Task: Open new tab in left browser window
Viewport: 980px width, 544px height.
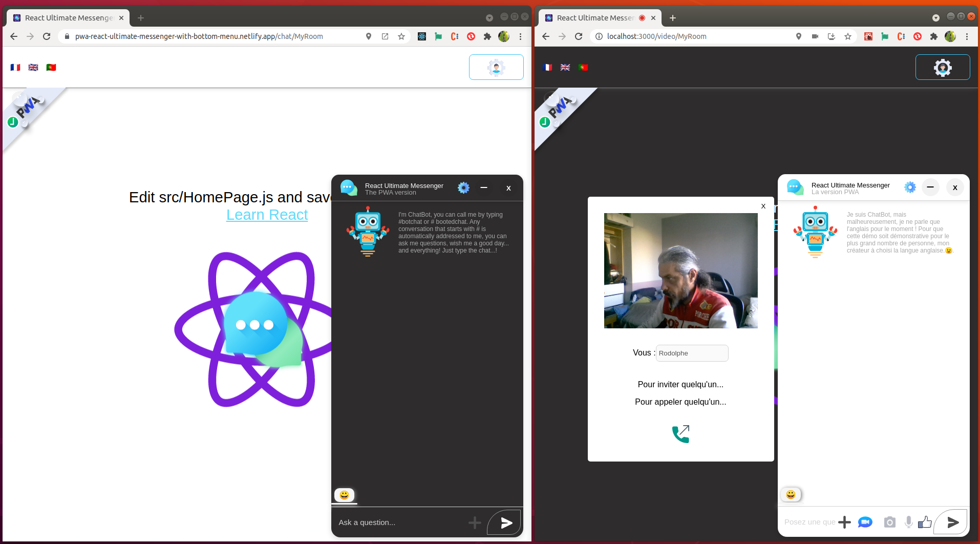Action: tap(141, 18)
